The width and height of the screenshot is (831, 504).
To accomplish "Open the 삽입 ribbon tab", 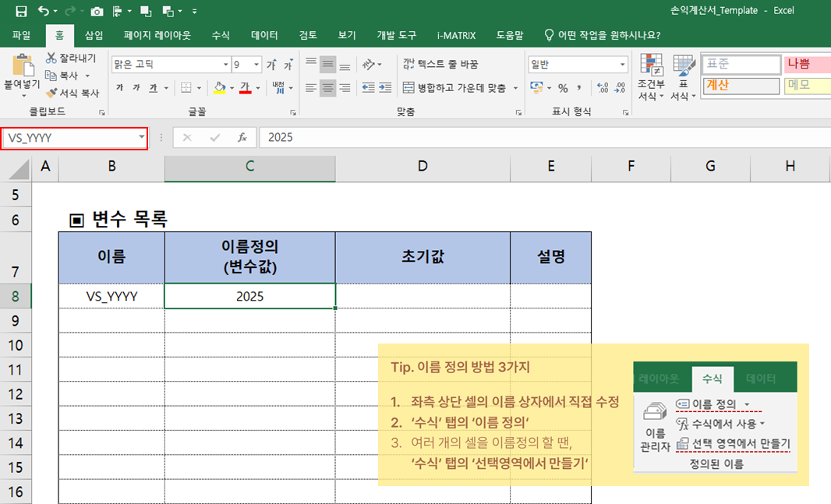I will (x=94, y=35).
